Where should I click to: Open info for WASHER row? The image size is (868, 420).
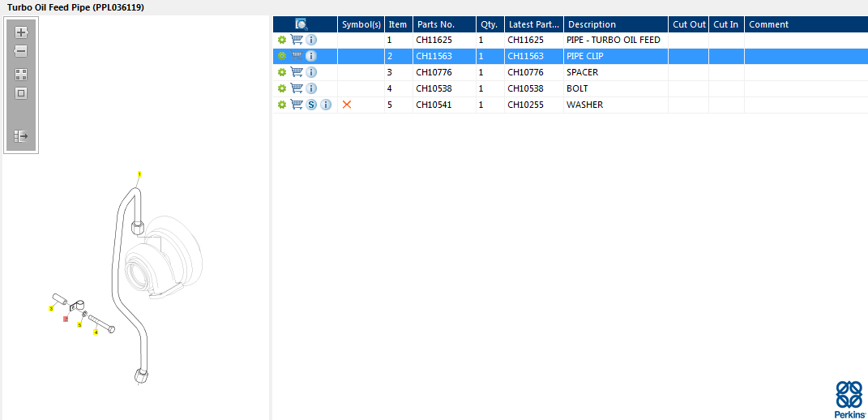(x=326, y=104)
